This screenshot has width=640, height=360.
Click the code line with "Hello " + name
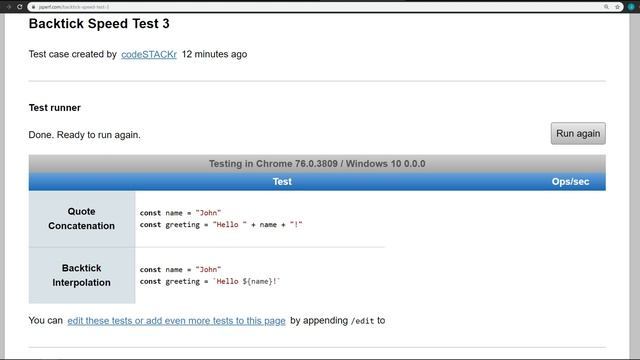pos(221,225)
